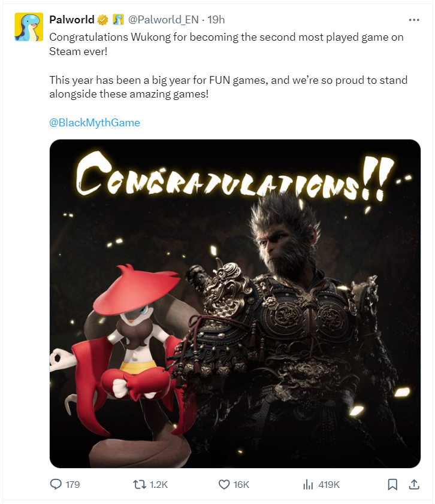Click the 179 replies count
The image size is (435, 504).
coord(72,484)
